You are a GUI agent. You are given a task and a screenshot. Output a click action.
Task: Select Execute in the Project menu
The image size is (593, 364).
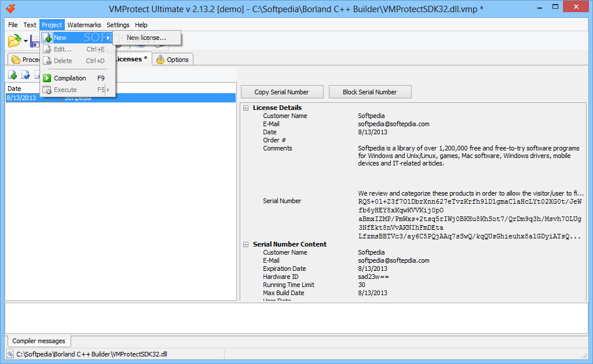[77, 90]
